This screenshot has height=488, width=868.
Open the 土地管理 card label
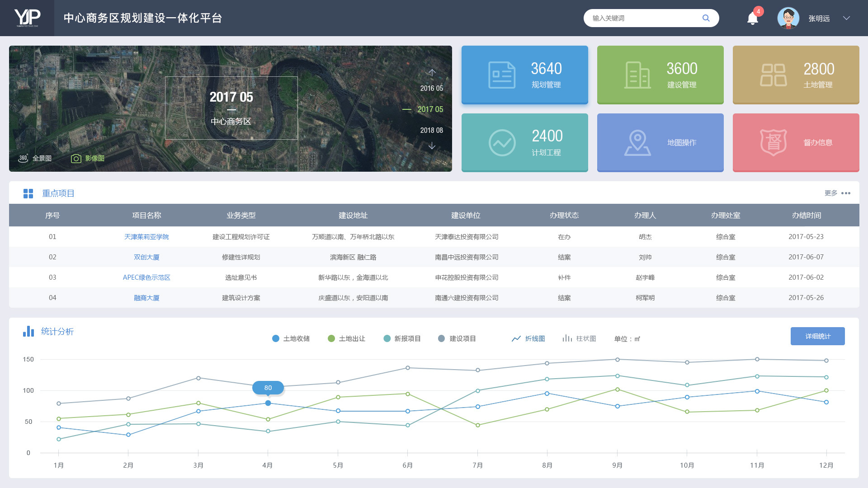pyautogui.click(x=818, y=85)
